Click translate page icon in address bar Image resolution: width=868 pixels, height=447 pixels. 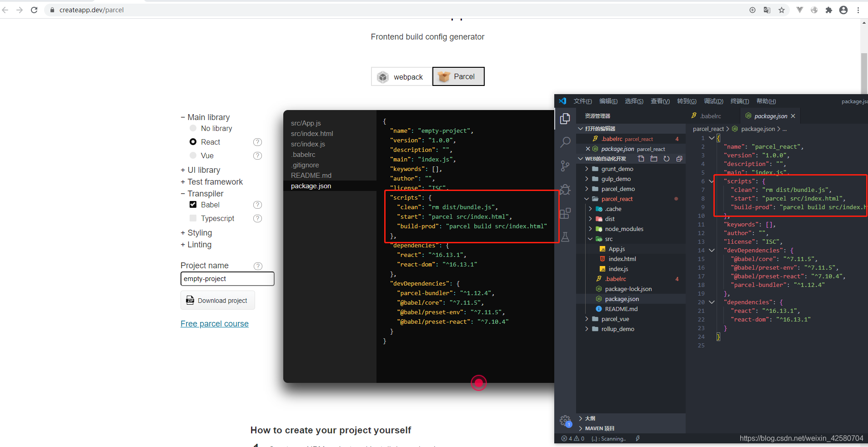pos(767,10)
